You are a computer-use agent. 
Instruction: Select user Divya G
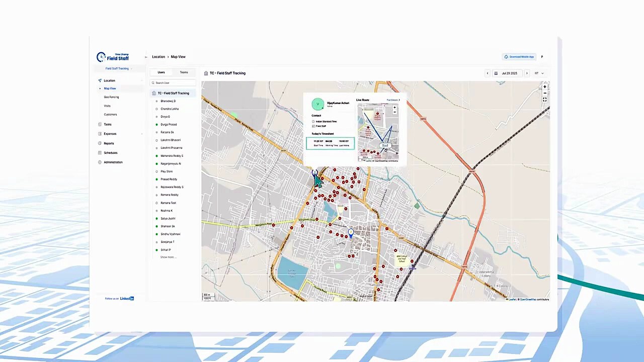tap(165, 117)
